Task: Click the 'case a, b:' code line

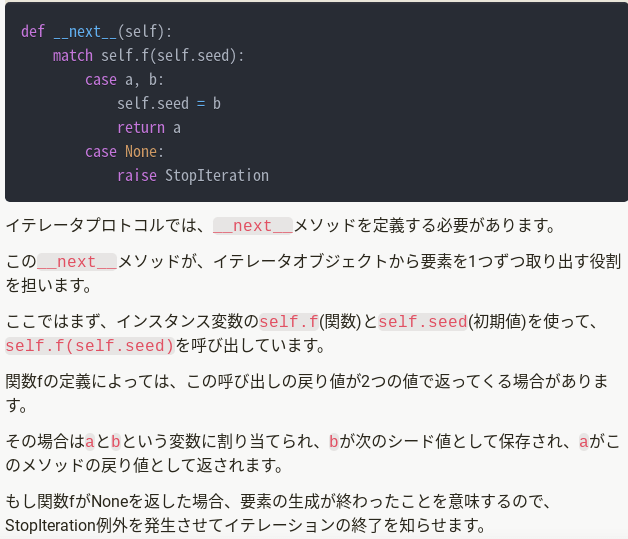Action: [124, 80]
